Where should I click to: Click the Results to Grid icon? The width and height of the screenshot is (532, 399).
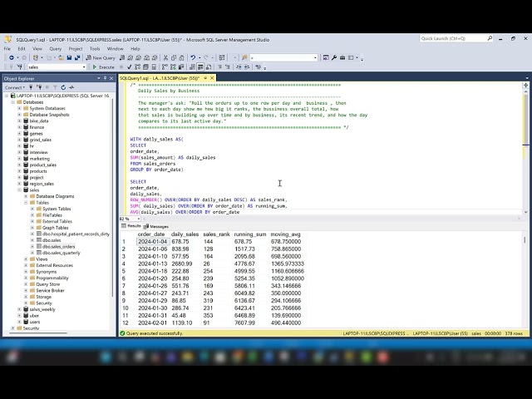coord(200,67)
